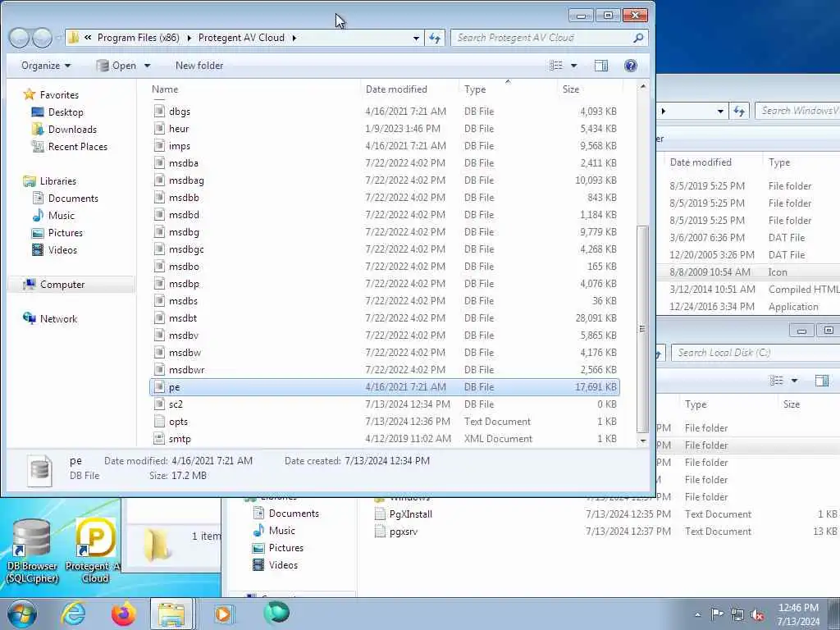Image resolution: width=840 pixels, height=630 pixels.
Task: Open the Windows Start orb
Action: click(x=21, y=614)
